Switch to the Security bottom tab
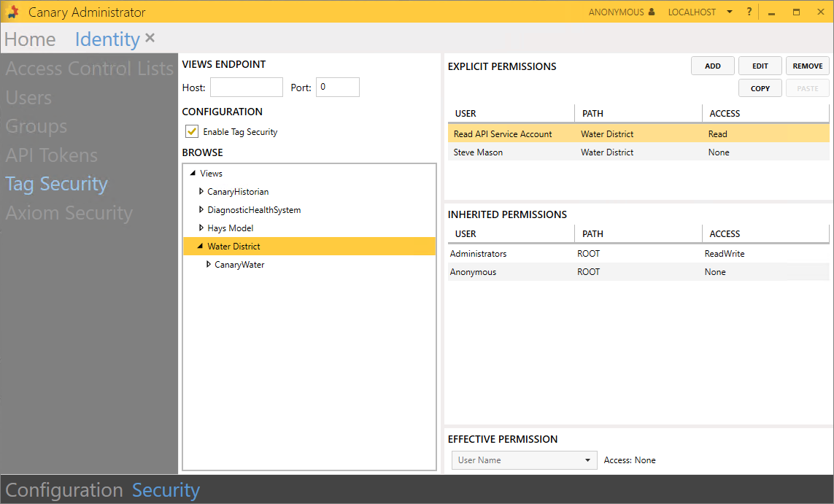Screen dimensions: 834x504 (x=166, y=489)
